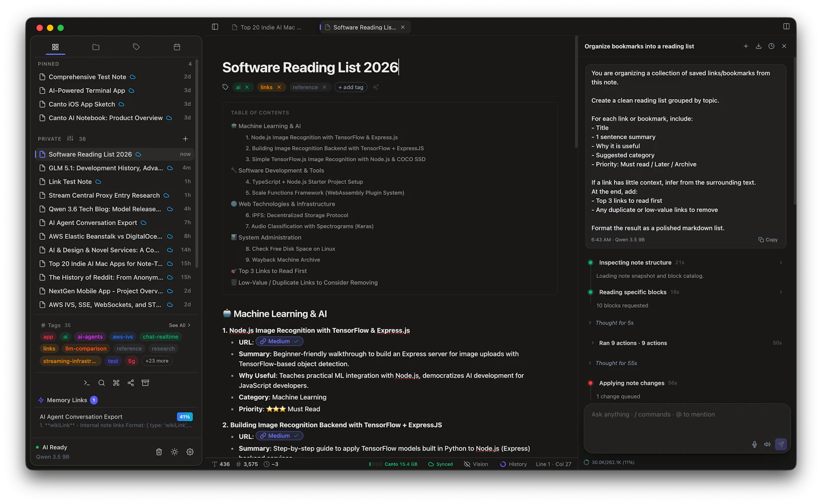Send the message with the send icon
822x504 pixels.
tap(781, 444)
